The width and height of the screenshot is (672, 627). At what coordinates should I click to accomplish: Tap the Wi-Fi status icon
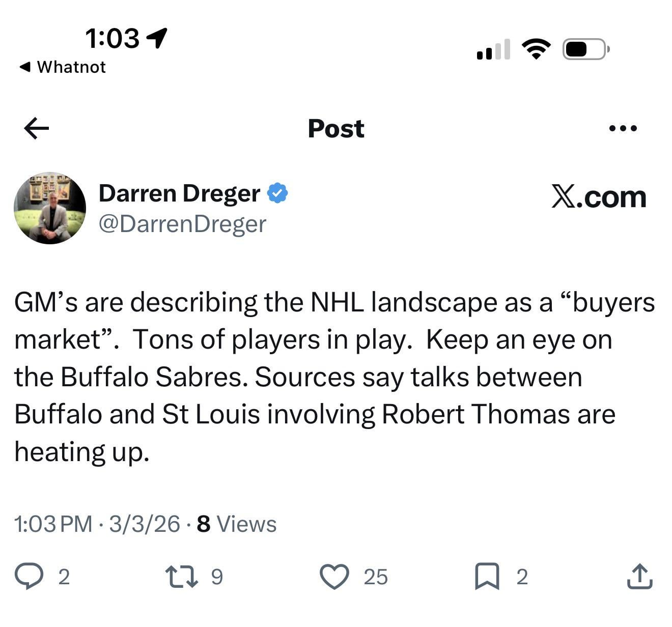(536, 49)
